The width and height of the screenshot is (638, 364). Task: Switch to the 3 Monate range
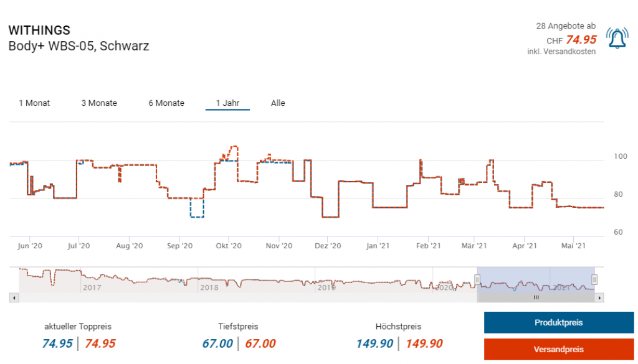pos(99,103)
